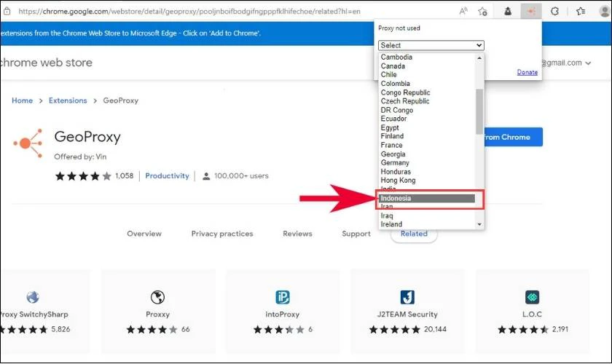Click the Remove from Chrome button
This screenshot has width=612, height=364.
pyautogui.click(x=513, y=137)
